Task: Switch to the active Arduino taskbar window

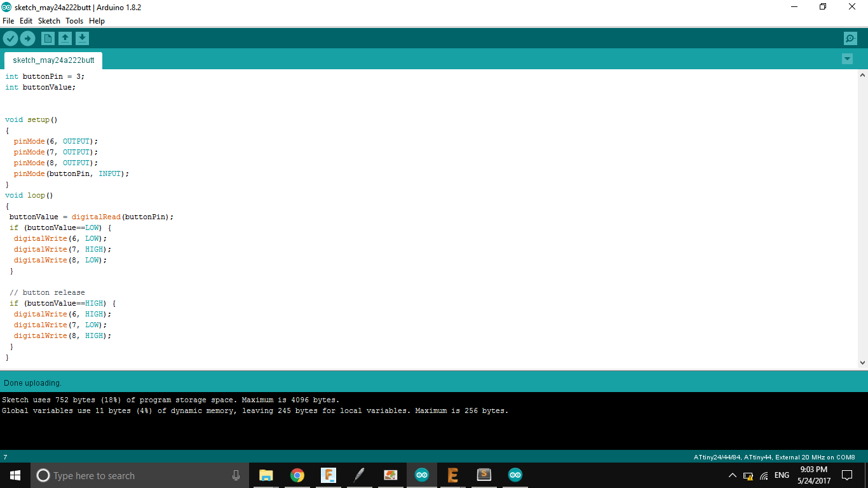Action: [421, 475]
